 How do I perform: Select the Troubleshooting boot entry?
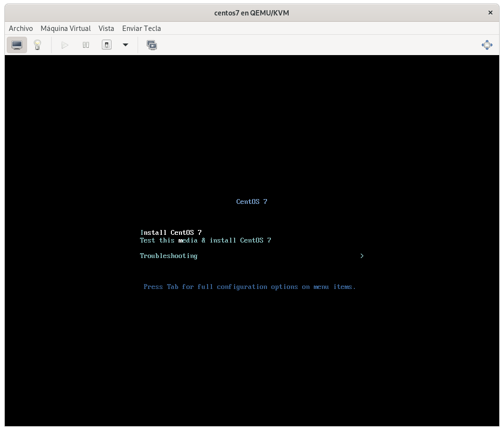(x=168, y=256)
